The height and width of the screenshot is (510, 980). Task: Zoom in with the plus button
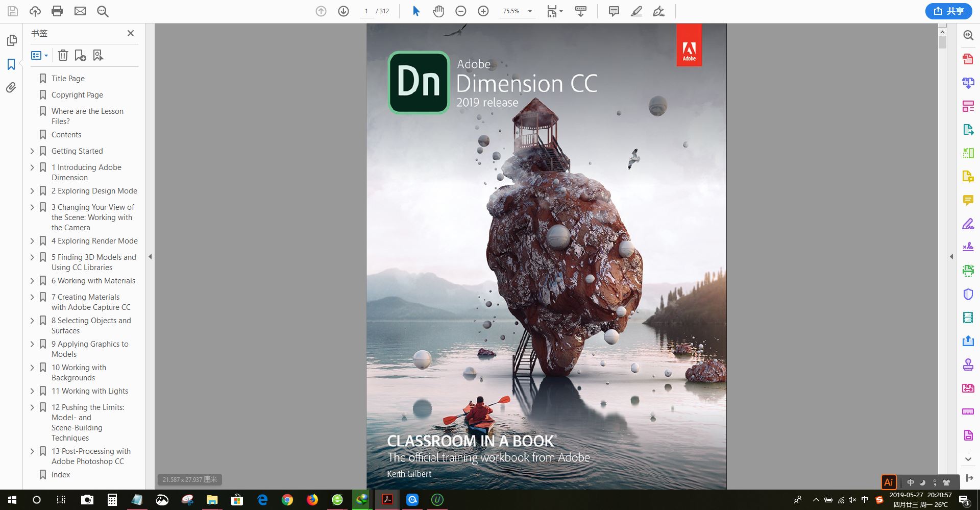(483, 11)
